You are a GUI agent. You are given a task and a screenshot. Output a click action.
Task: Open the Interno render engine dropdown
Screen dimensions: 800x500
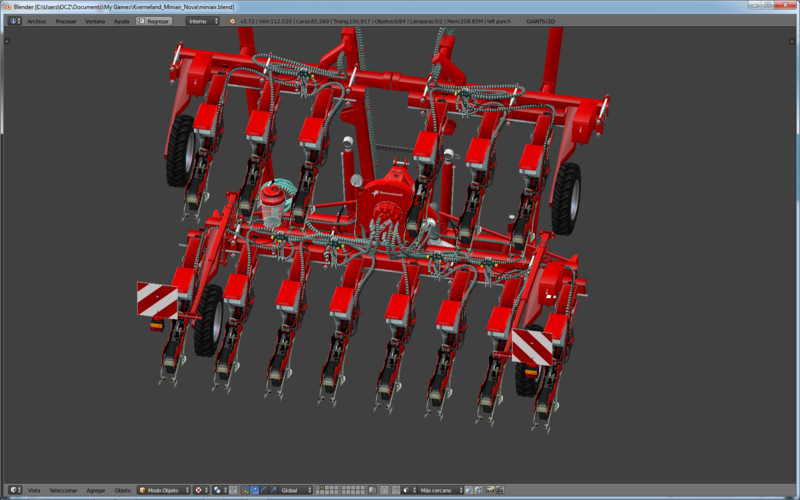pos(202,20)
